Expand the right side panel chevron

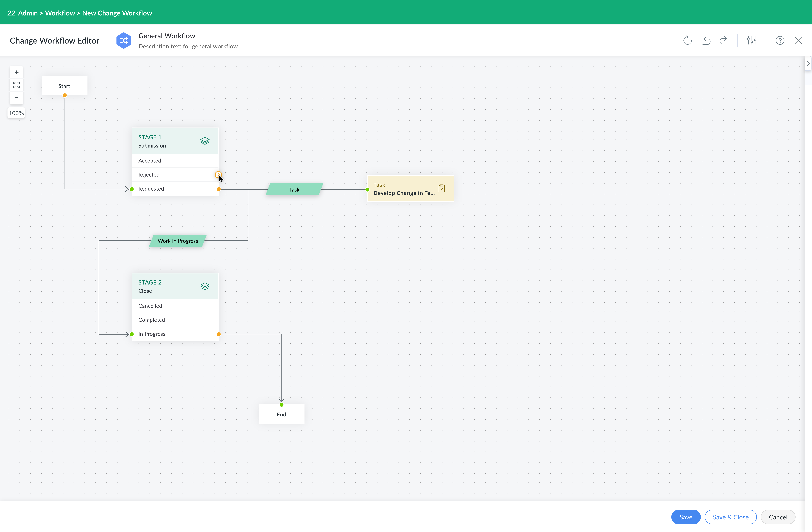click(808, 63)
